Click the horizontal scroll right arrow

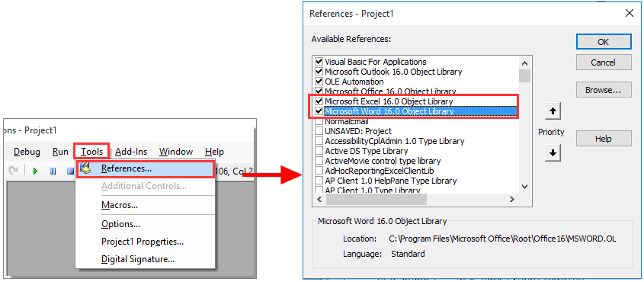click(x=511, y=200)
